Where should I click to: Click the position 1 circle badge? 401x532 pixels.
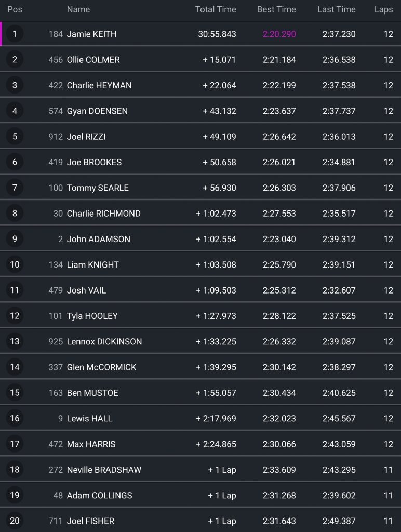tap(15, 34)
